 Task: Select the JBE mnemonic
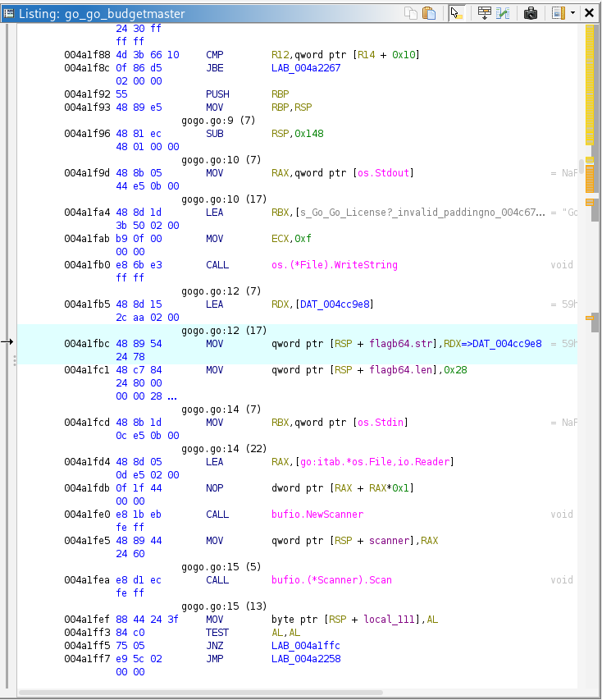[215, 68]
